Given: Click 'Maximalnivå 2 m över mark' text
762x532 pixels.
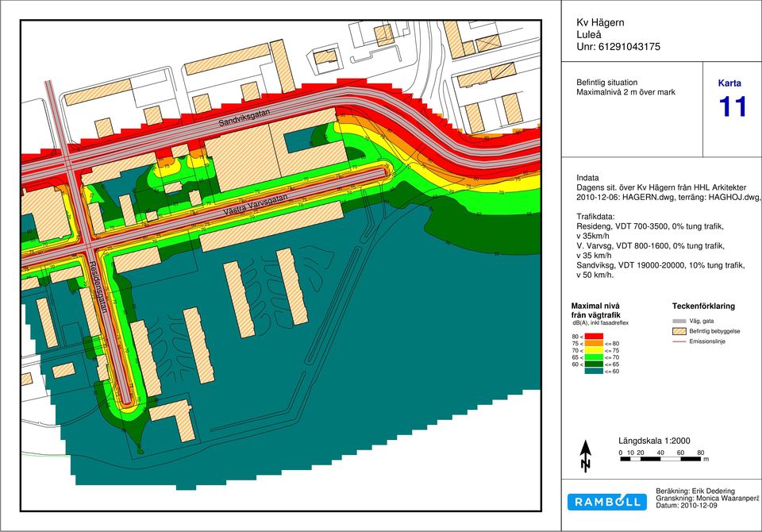Looking at the screenshot, I should click(x=626, y=92).
